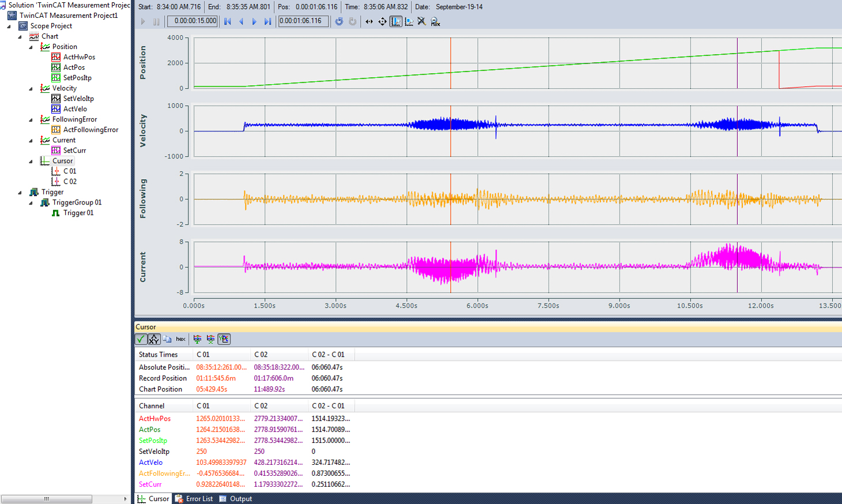
Task: Collapse the Scope Project tree node
Action: coord(9,26)
